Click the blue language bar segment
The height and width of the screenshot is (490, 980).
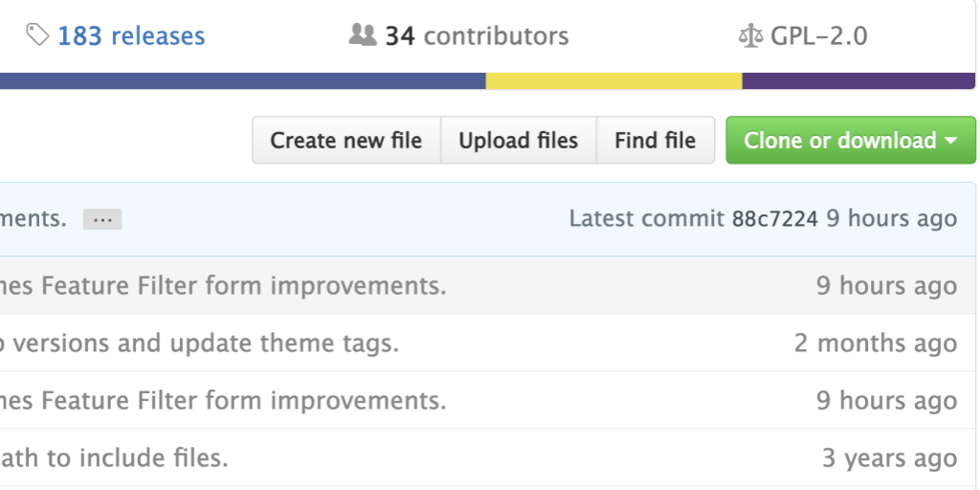pyautogui.click(x=242, y=81)
